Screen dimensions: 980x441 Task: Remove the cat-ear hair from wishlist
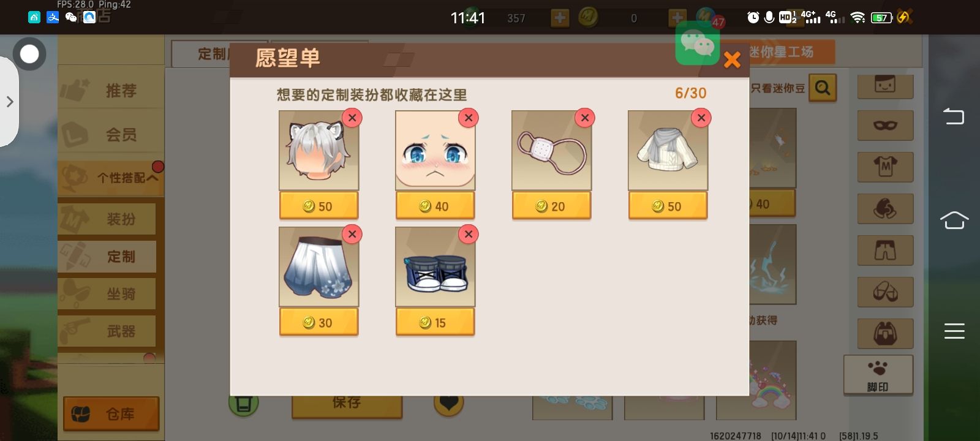[352, 118]
